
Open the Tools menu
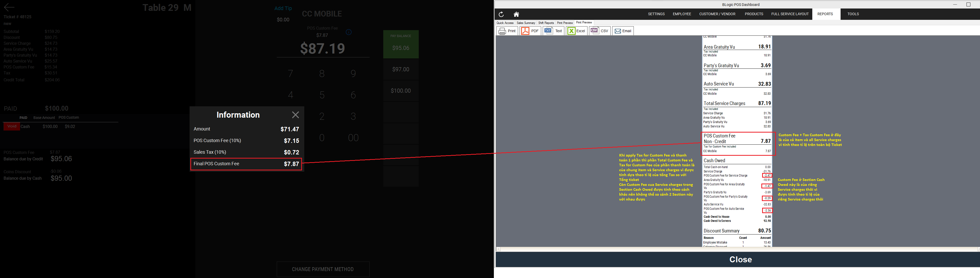coord(853,14)
